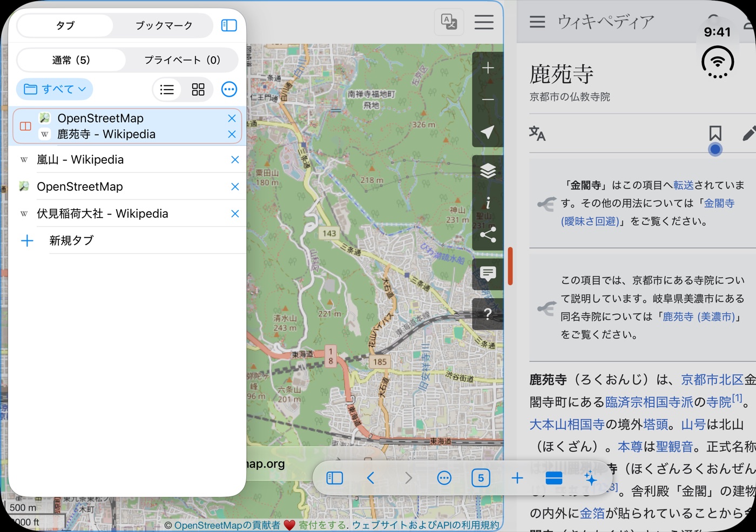
Task: Show my location on the map
Action: [488, 132]
